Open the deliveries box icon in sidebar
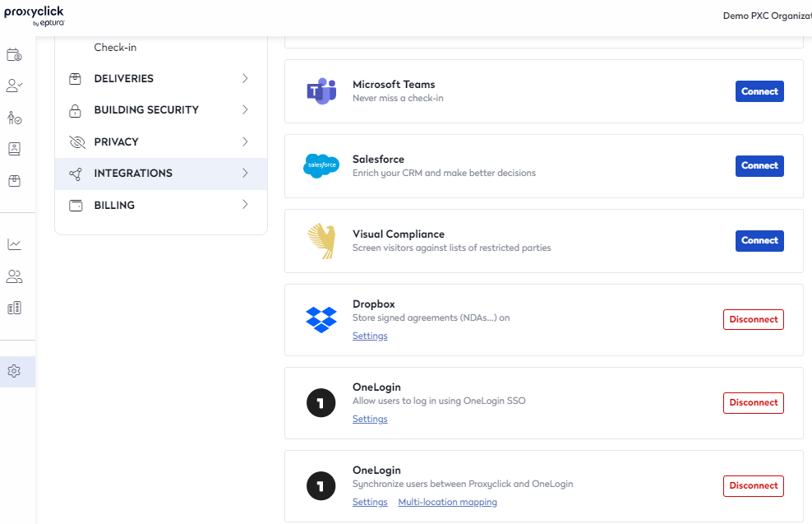812x524 pixels. coord(14,181)
